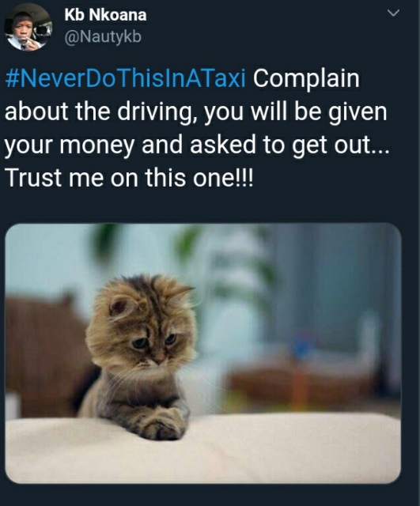Click the word 'Complain' in the tweet
Viewport: 420px width, 506px height.
tap(306, 79)
